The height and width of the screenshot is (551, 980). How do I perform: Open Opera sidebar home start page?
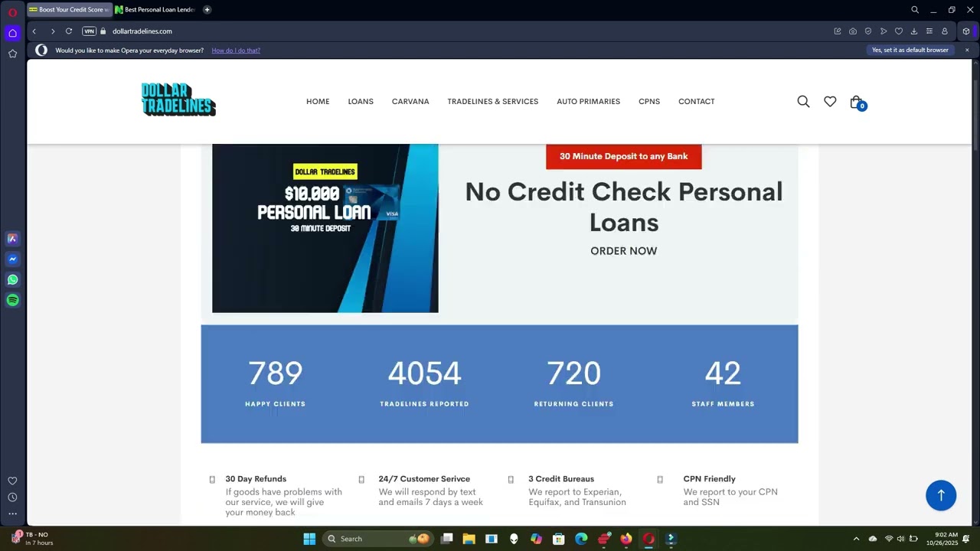[x=12, y=33]
